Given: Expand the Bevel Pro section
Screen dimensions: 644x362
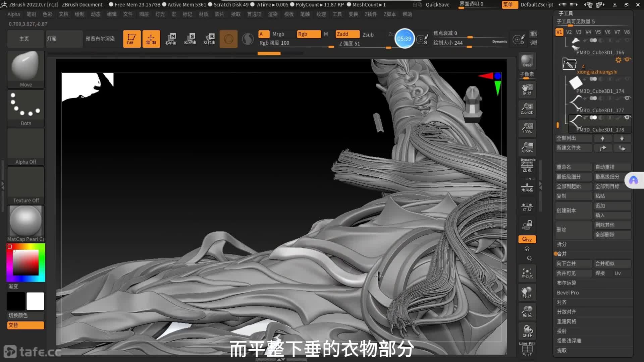Looking at the screenshot, I should pos(568,293).
